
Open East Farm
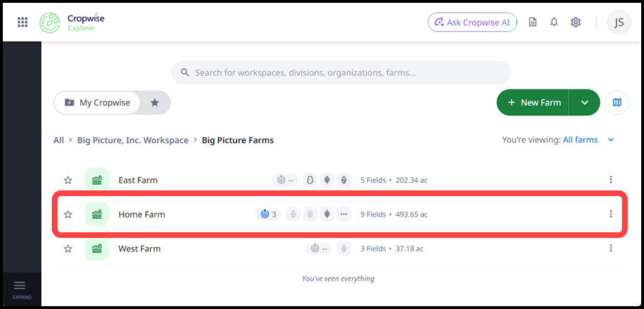(x=138, y=180)
